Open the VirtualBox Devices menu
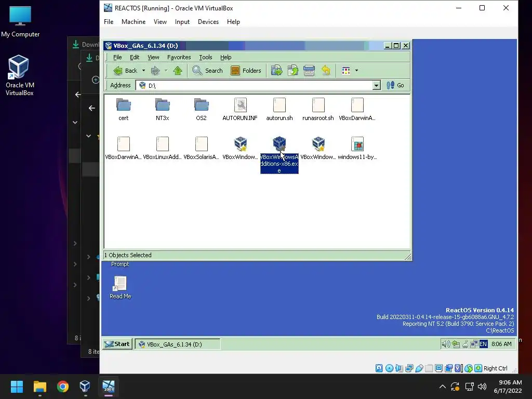The image size is (532, 399). coord(208,22)
